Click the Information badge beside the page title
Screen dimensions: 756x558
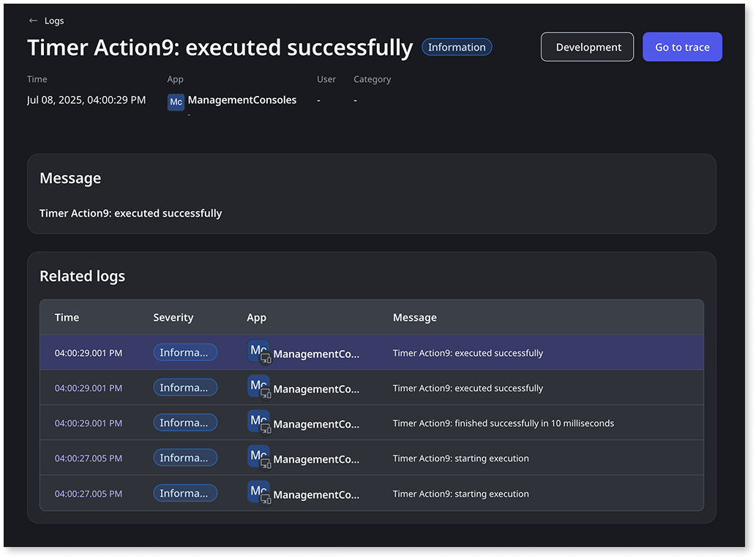pos(457,46)
